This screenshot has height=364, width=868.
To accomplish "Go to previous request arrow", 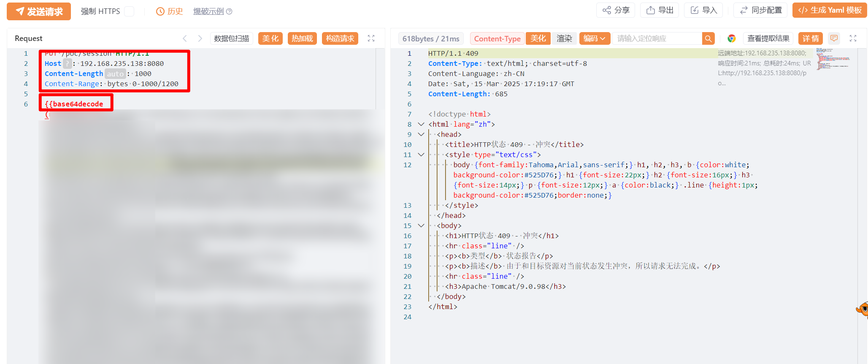I will (185, 38).
